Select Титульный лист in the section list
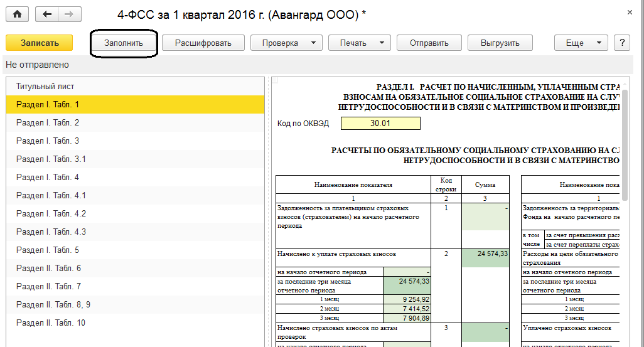The image size is (644, 347). coord(45,86)
